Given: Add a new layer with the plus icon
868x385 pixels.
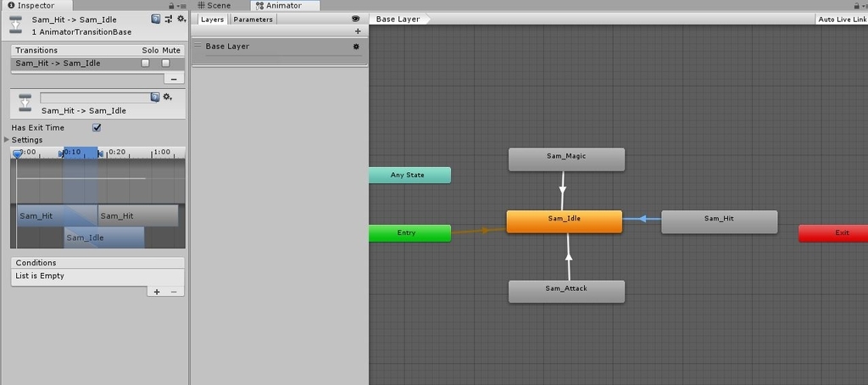Looking at the screenshot, I should pos(358,31).
